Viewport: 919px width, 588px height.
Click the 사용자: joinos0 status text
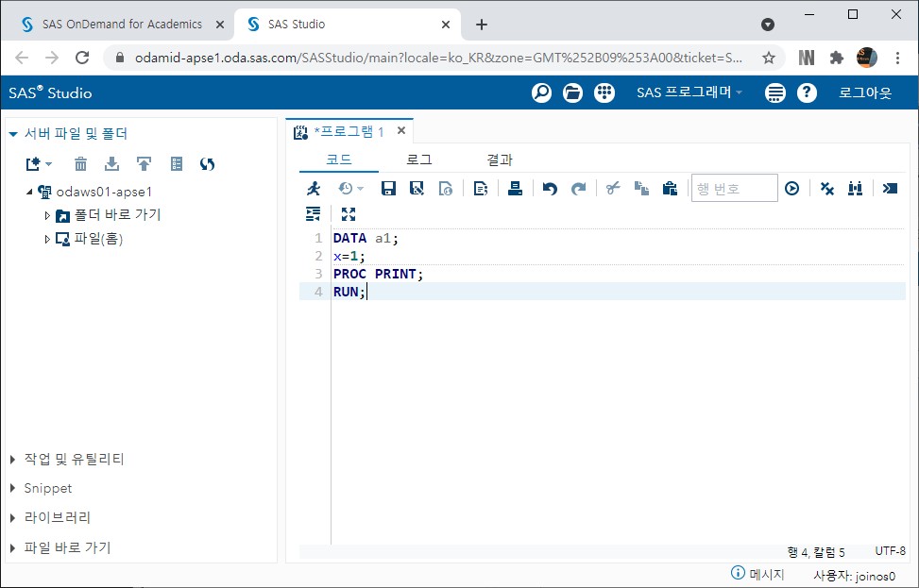(x=854, y=576)
